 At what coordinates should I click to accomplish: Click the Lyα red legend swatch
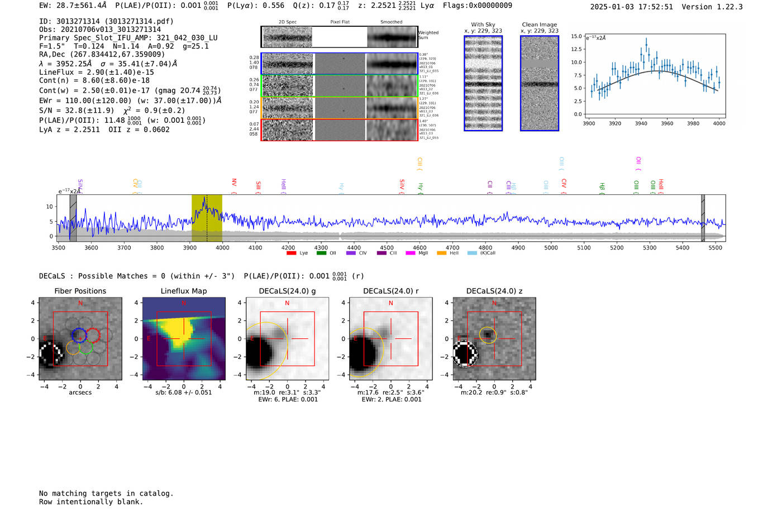click(291, 253)
